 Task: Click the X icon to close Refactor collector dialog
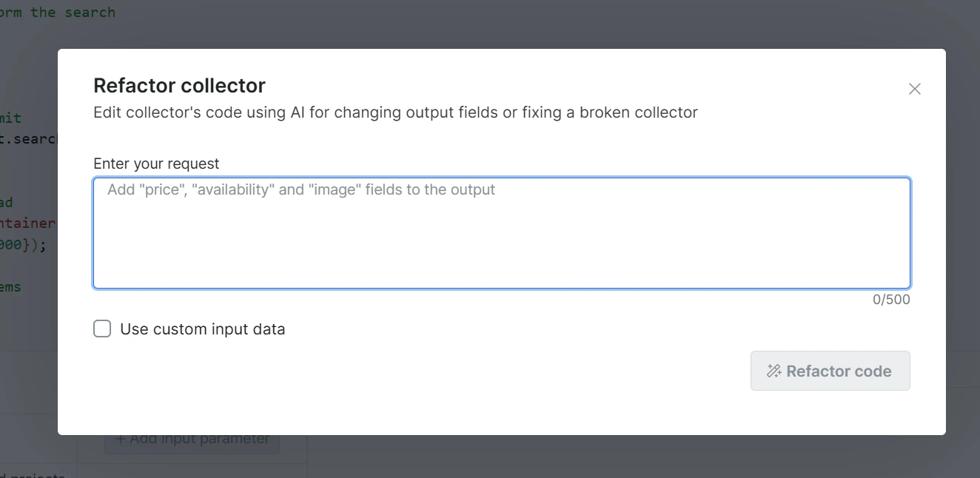[x=914, y=89]
